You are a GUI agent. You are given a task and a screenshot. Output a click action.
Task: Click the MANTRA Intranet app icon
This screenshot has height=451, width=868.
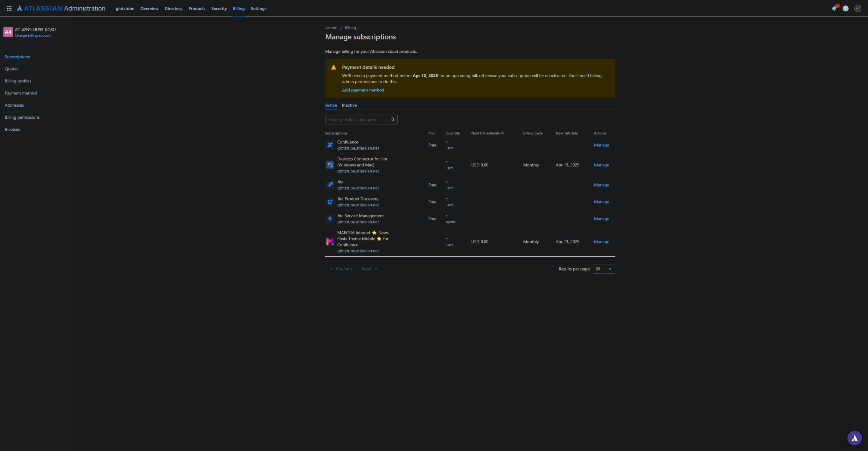330,242
